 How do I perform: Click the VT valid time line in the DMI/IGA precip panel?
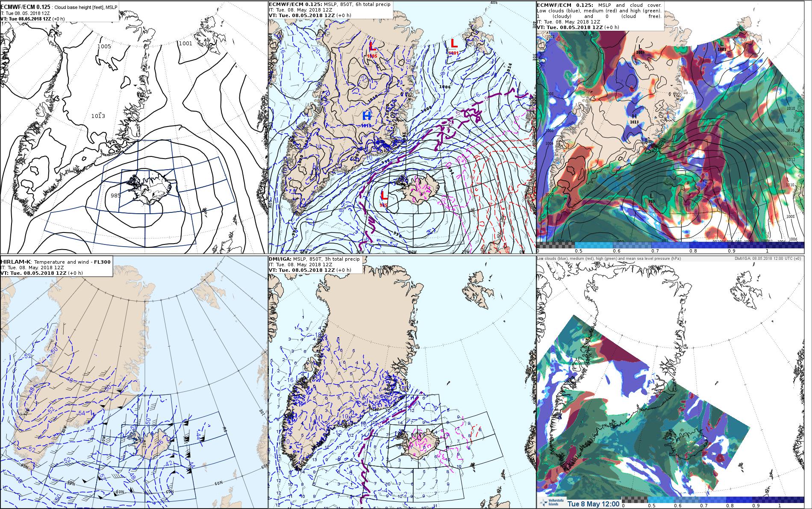click(310, 270)
